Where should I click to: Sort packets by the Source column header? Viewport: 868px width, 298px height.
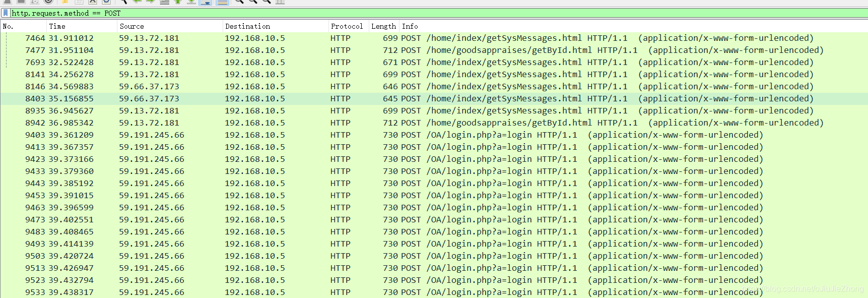pos(170,26)
